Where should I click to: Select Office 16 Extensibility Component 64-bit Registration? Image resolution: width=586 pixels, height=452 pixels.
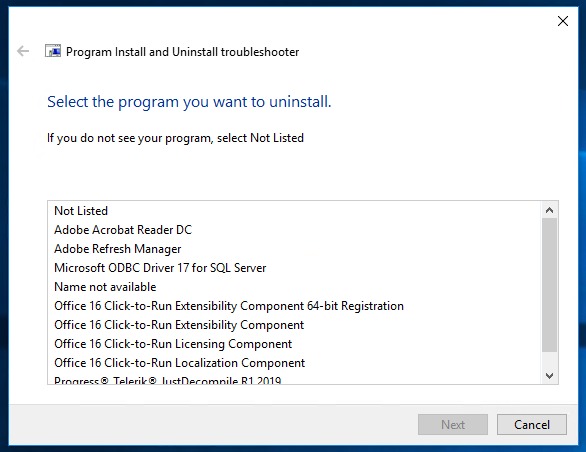click(x=229, y=306)
